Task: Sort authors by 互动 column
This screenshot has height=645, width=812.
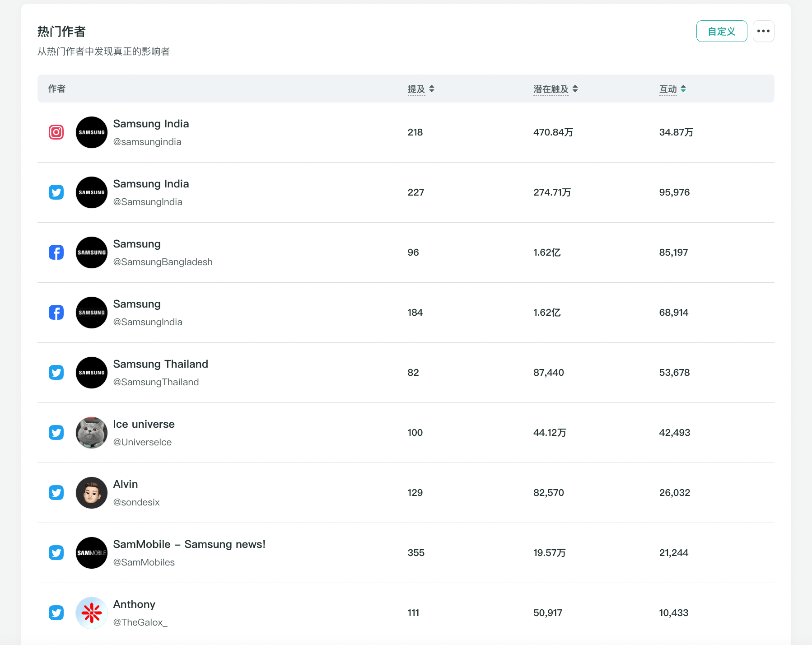Action: tap(683, 89)
